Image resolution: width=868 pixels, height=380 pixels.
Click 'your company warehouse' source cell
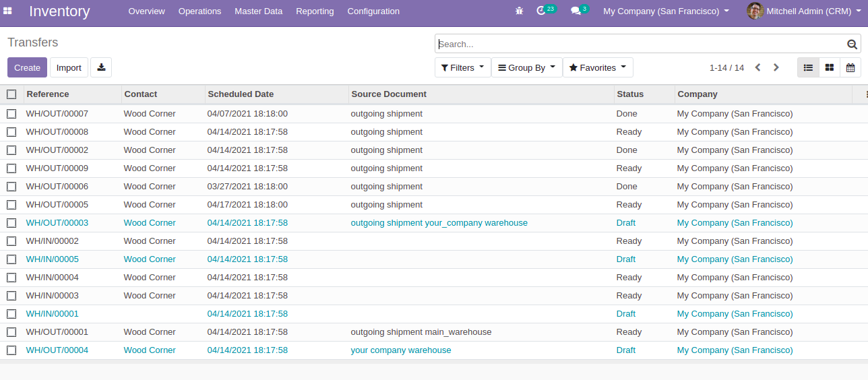[x=401, y=350]
